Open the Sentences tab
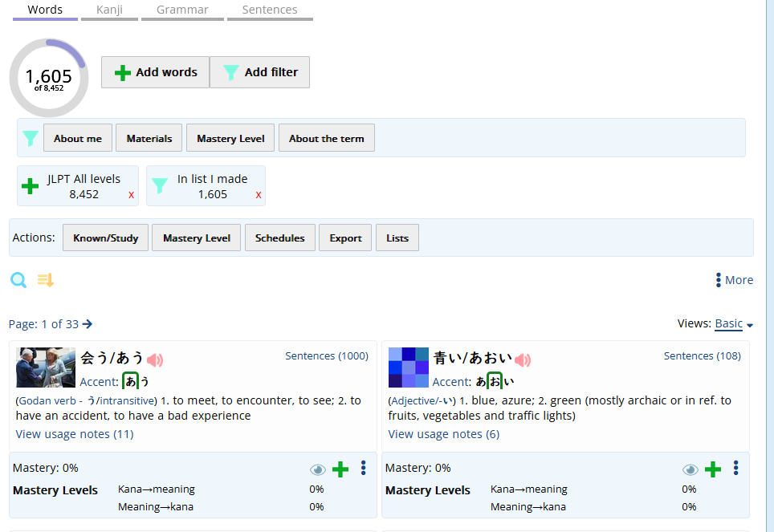The width and height of the screenshot is (774, 532). pyautogui.click(x=270, y=10)
